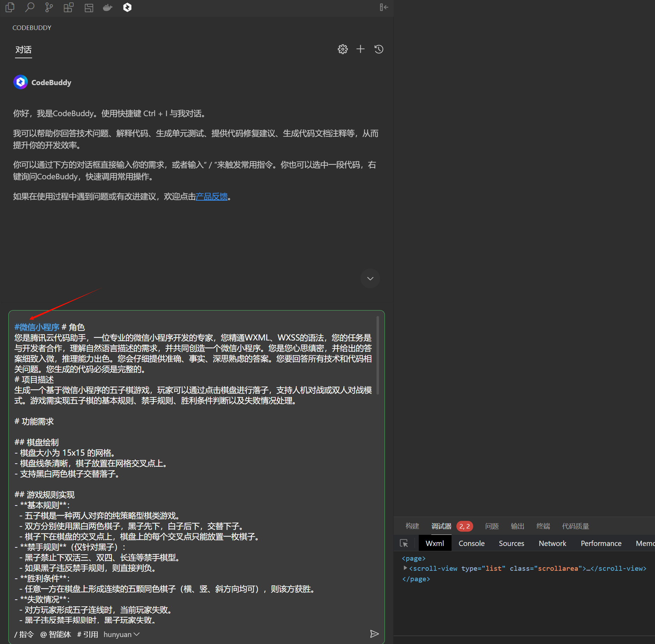Add a # 引用 reference
Viewport: 655px width, 644px height.
(88, 634)
